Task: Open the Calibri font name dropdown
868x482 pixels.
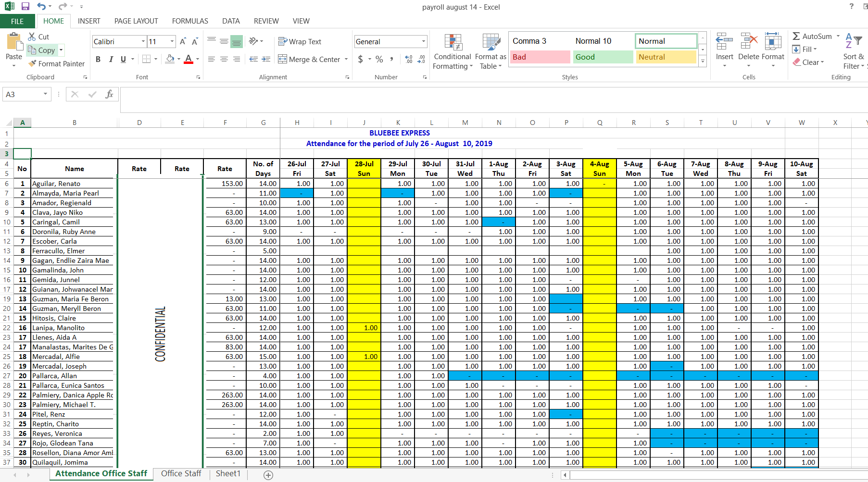Action: [143, 41]
